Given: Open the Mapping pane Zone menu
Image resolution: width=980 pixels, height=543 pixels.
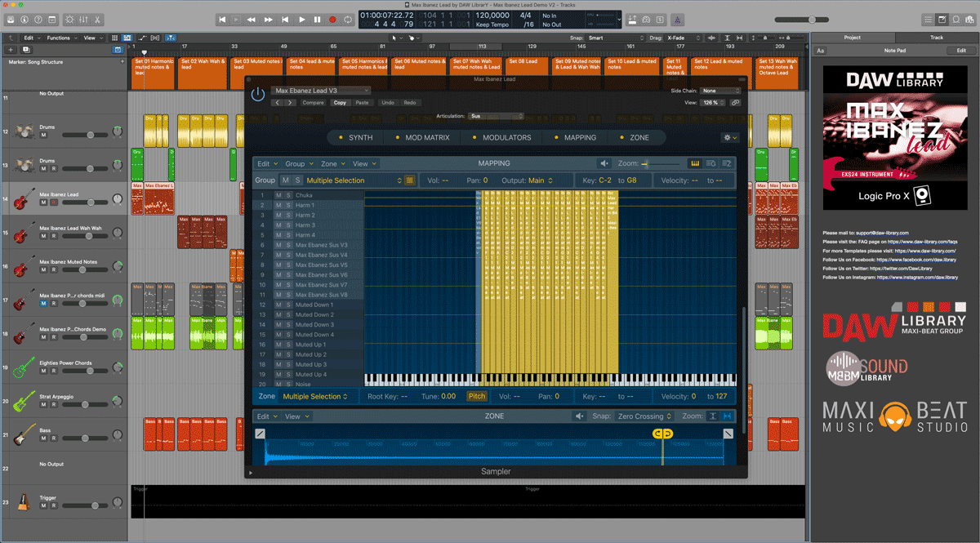Looking at the screenshot, I should (x=332, y=164).
